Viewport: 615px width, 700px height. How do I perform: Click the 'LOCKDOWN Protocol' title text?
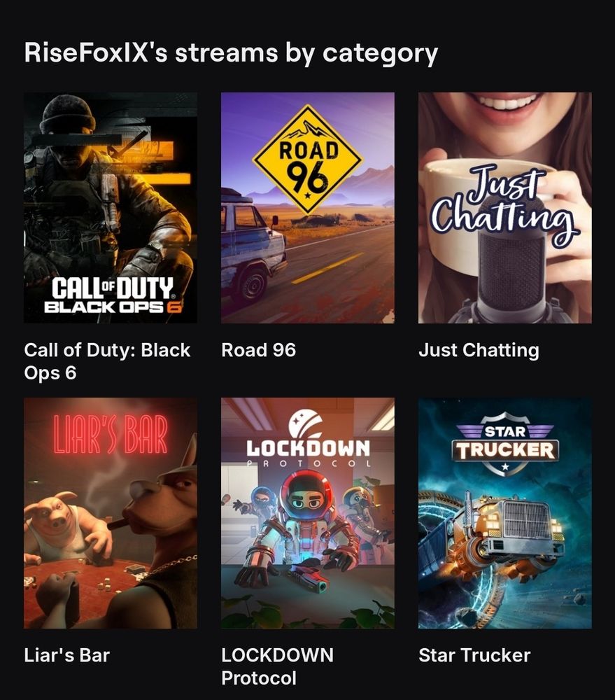point(277,666)
